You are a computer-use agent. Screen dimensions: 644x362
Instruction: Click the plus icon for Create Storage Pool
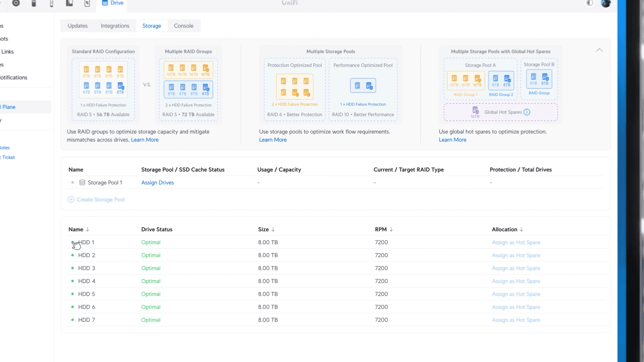coord(71,199)
